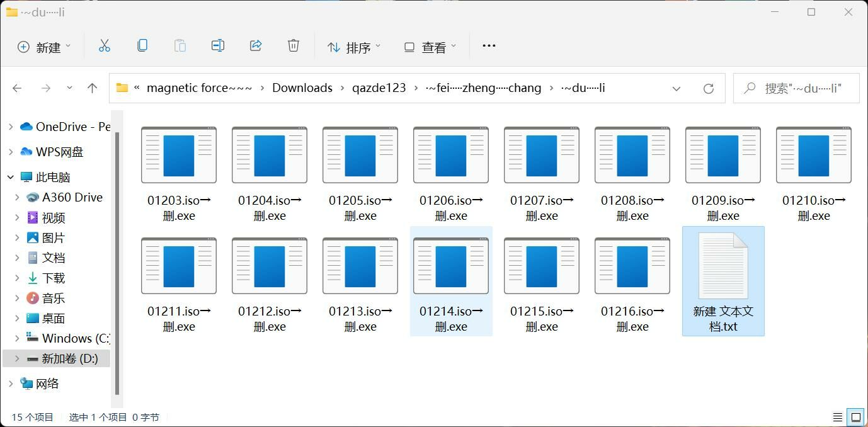Open the 新建 dropdown menu
The height and width of the screenshot is (427, 868).
44,47
